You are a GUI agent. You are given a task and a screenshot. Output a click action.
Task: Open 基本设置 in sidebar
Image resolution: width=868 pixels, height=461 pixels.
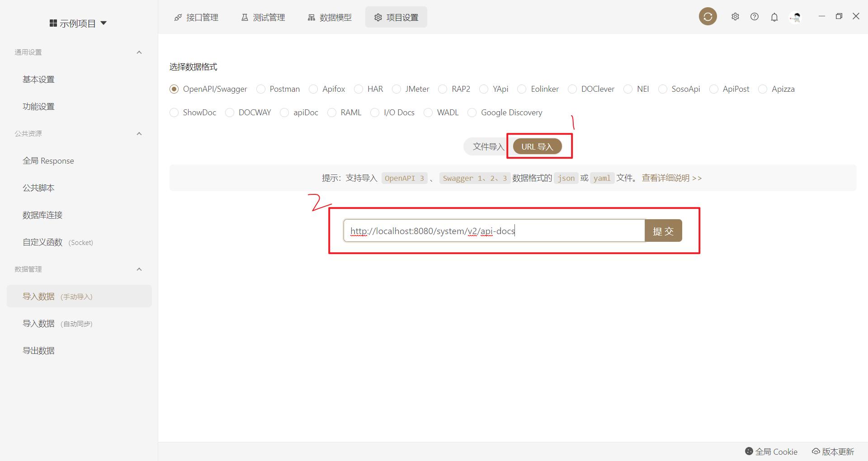(79, 80)
